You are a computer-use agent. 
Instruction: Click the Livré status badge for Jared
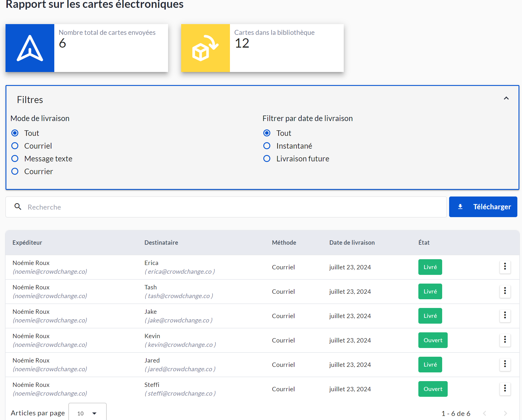[x=430, y=365]
